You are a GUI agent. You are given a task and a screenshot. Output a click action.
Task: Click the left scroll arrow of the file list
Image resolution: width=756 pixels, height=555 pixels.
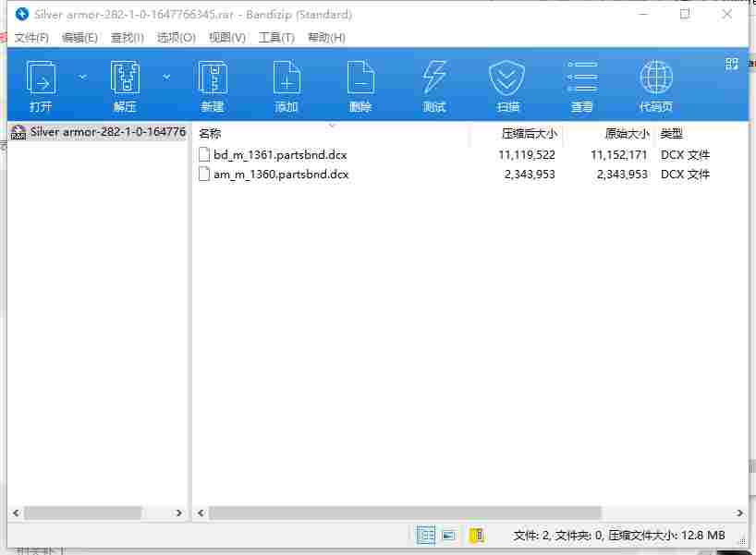[201, 513]
